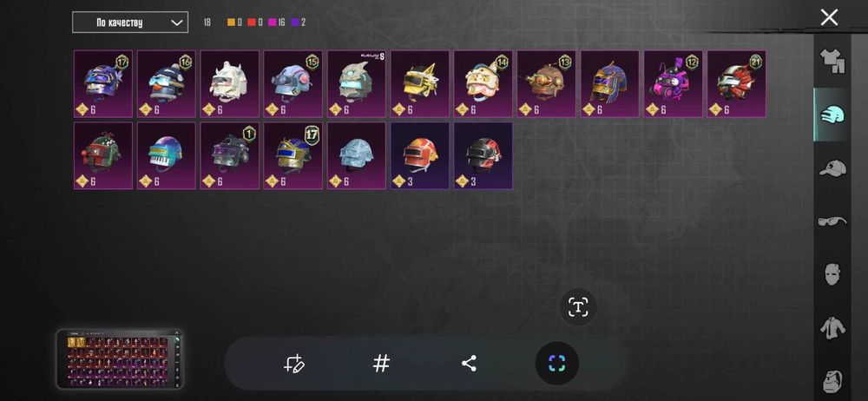This screenshot has width=868, height=401.
Task: Tap the crop and edit pencil icon
Action: [293, 364]
